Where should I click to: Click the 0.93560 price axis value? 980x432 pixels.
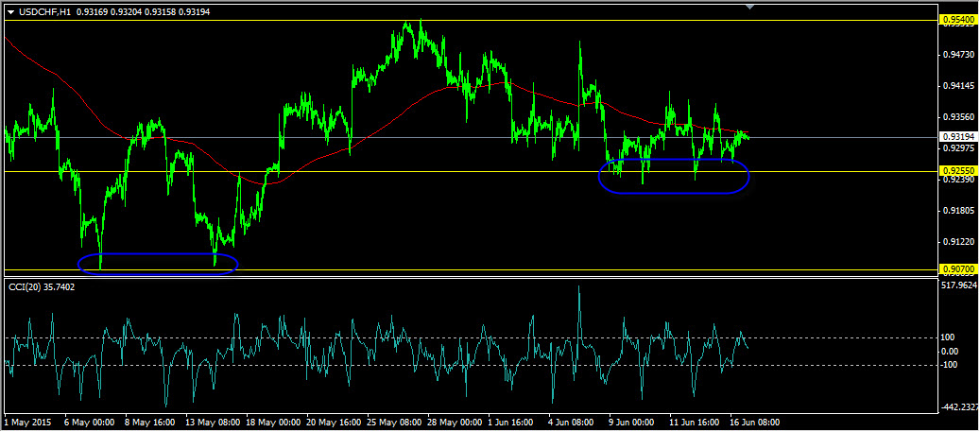[959, 117]
